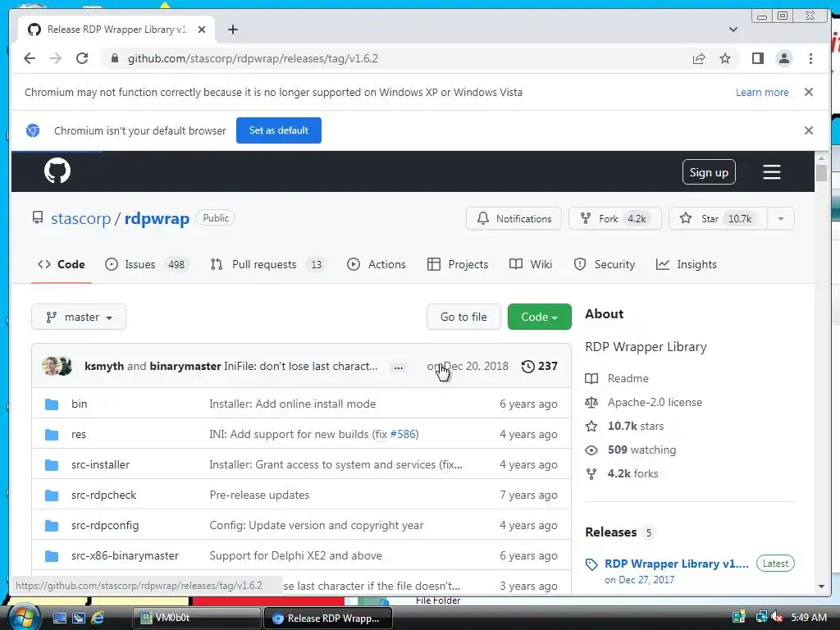The height and width of the screenshot is (630, 840).
Task: Click the res folder icon
Action: click(52, 435)
